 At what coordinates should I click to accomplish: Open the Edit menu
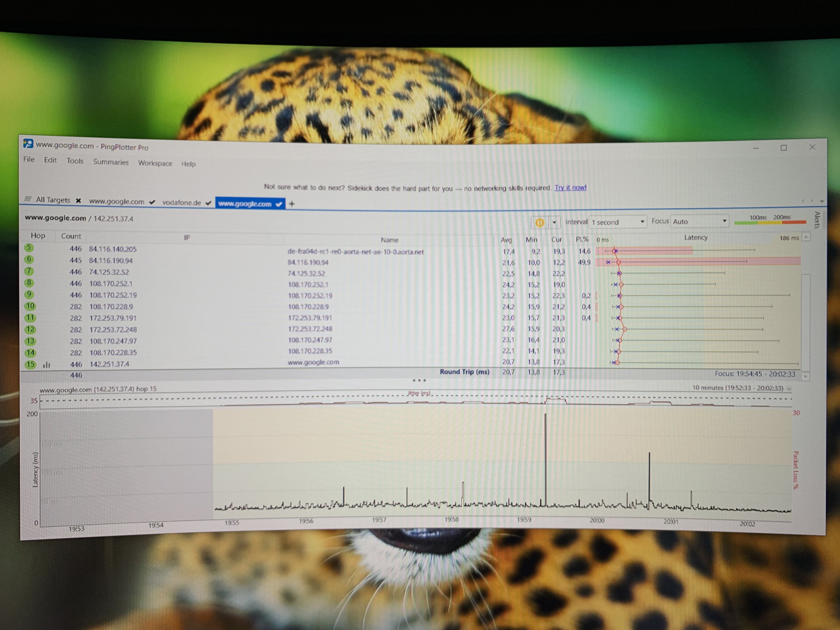[x=50, y=160]
